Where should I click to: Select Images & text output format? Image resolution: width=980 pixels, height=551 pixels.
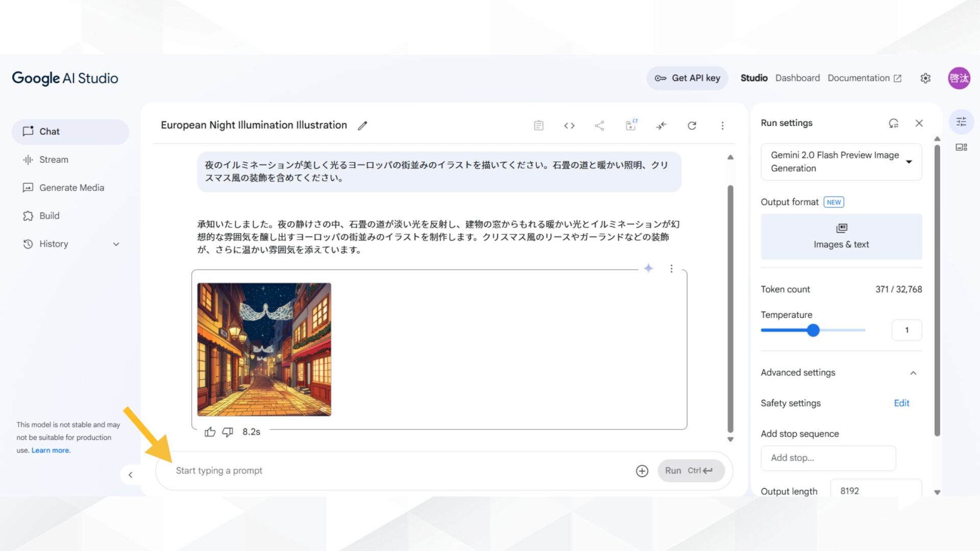[x=841, y=236]
